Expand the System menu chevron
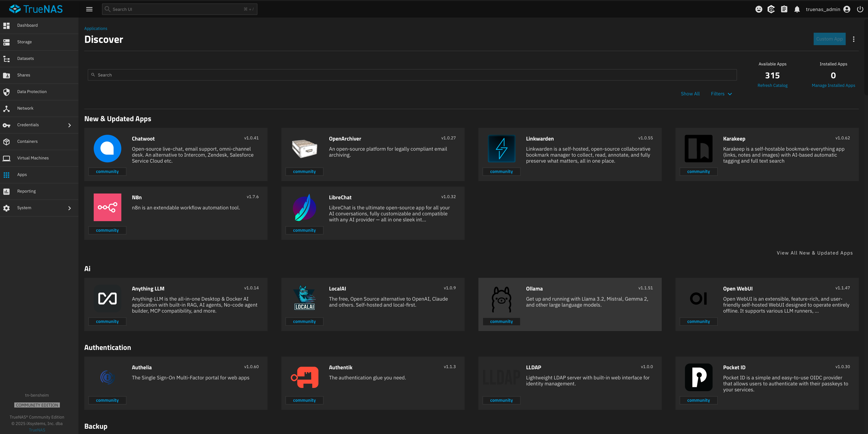 click(x=70, y=208)
